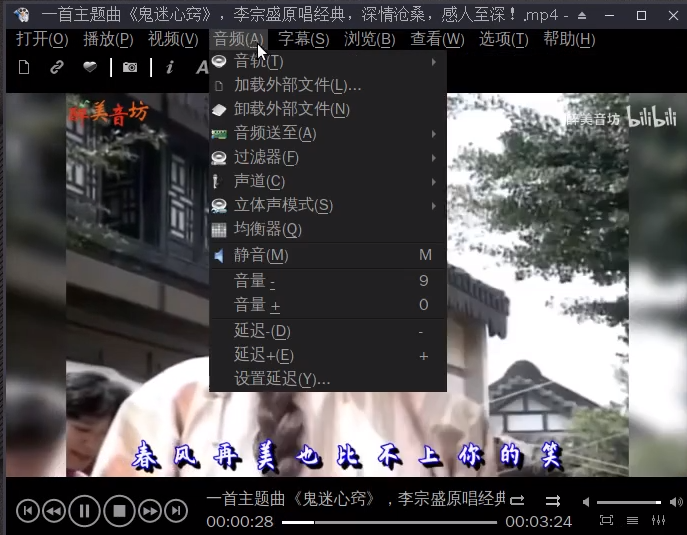
Task: Select 音量 - to lower volume
Action: [328, 281]
